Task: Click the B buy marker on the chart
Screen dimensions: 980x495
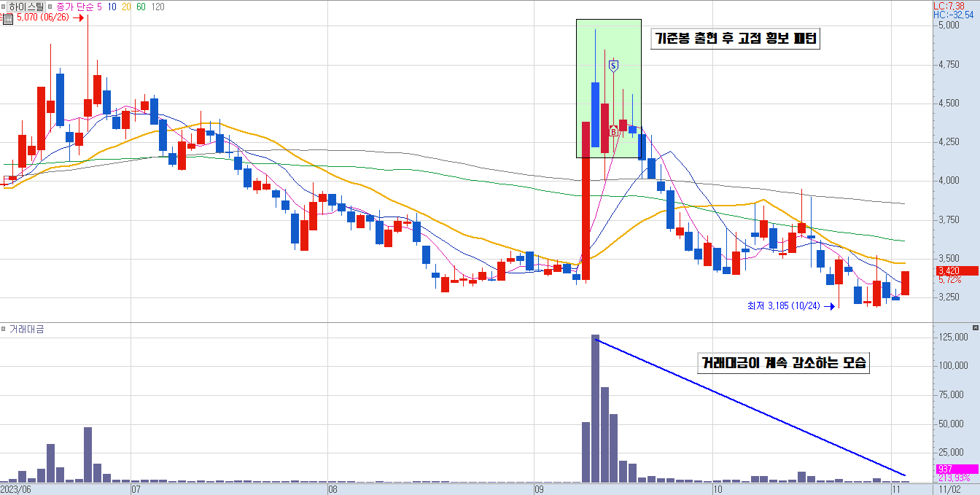Action: coord(613,131)
